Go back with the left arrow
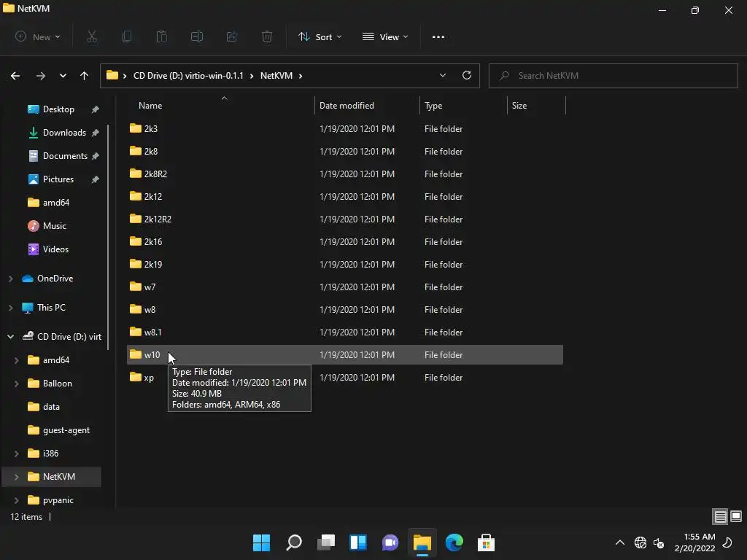 (15, 76)
